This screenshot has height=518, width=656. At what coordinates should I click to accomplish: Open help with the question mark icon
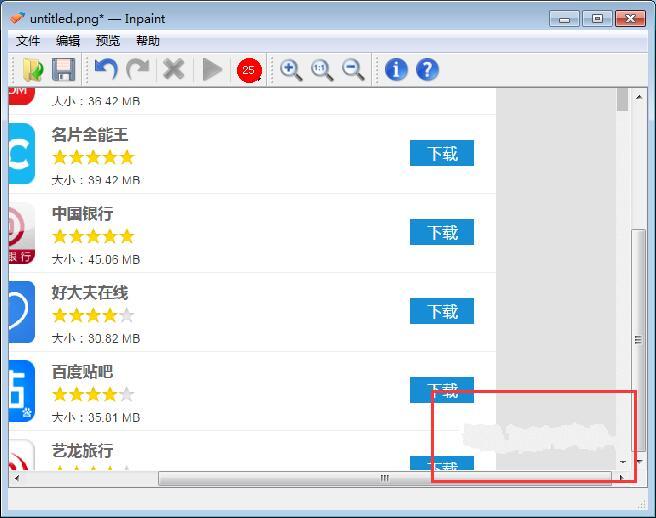click(x=427, y=69)
